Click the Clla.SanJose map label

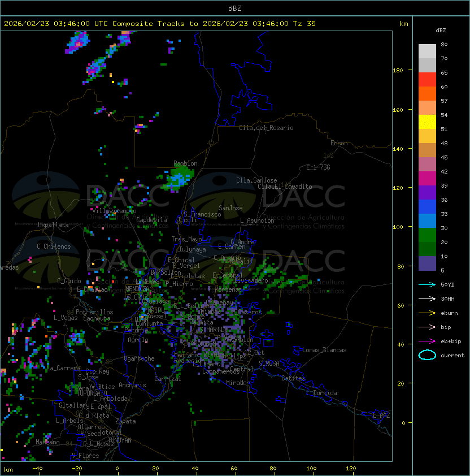click(256, 180)
